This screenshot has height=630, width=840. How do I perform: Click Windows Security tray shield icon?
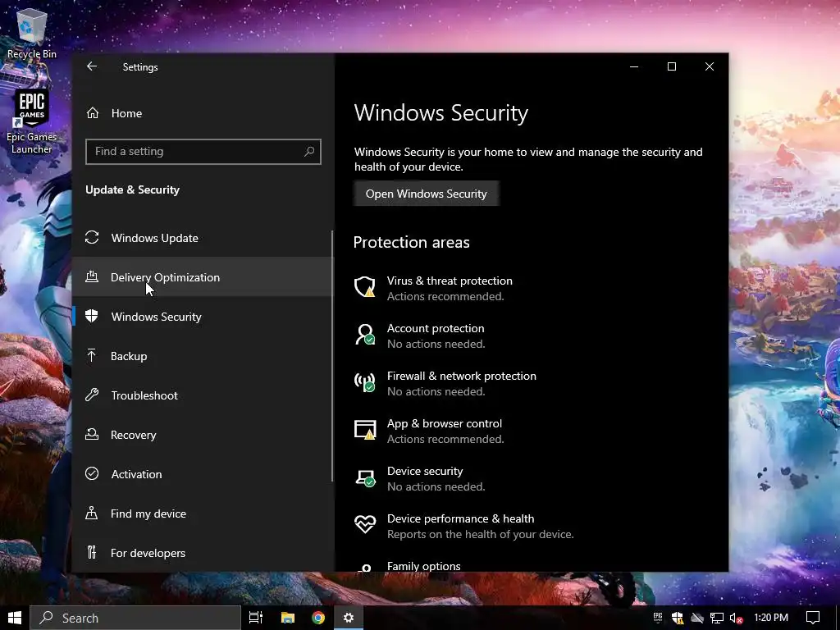(677, 618)
